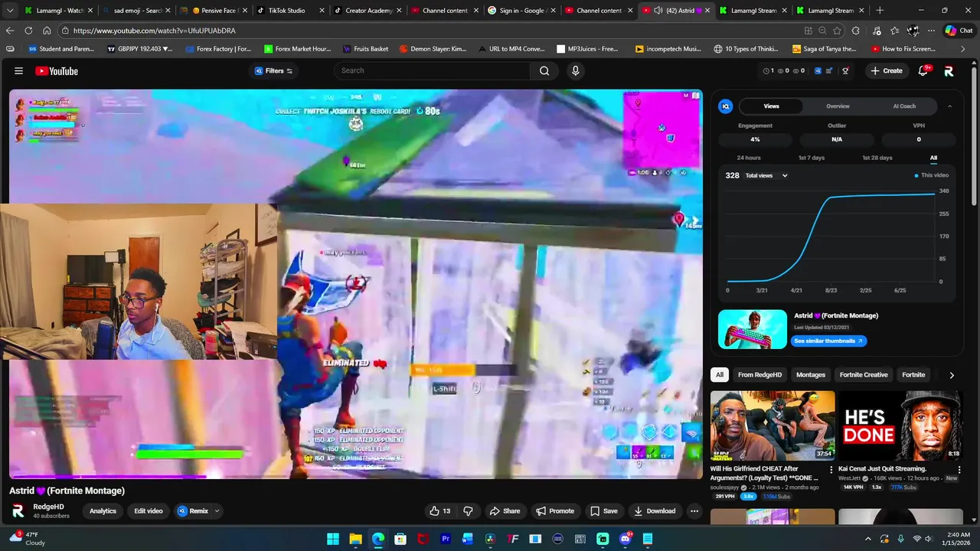Open the Astrid montage thumbnail in vidIQ panel

pos(753,329)
